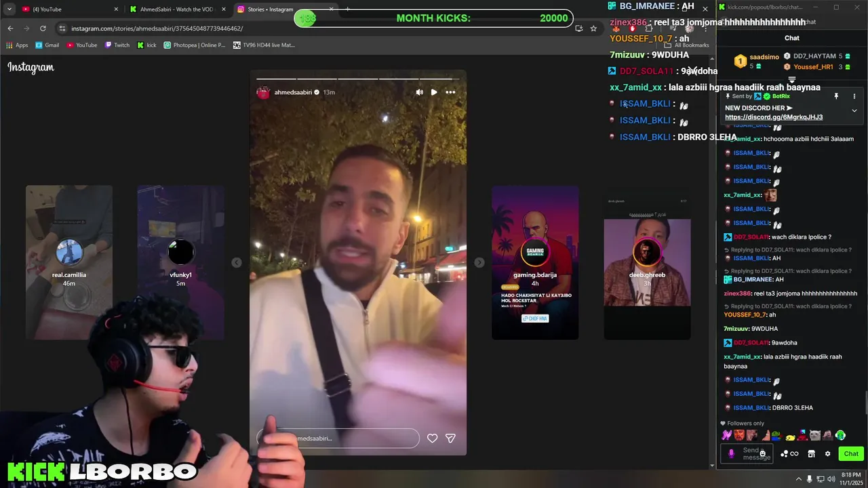The image size is (868, 488).
Task: Open ahmedsaabiri profile from story header
Action: point(293,92)
